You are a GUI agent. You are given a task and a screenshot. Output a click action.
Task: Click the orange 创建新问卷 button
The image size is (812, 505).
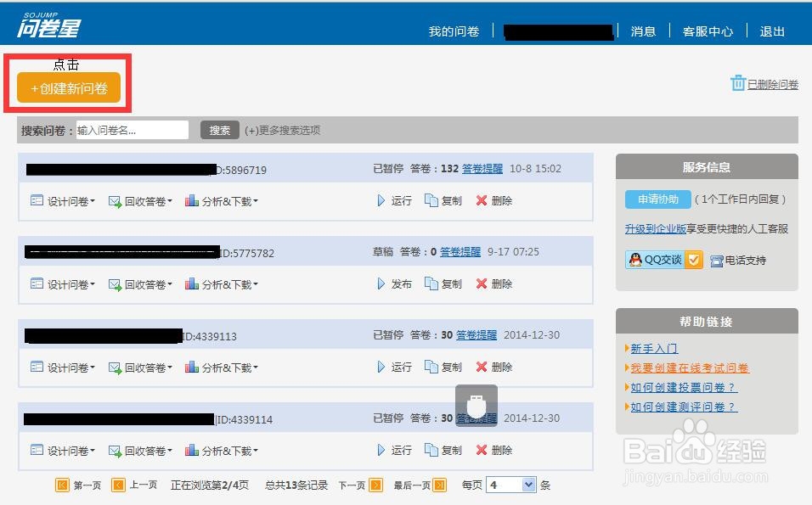tap(69, 88)
